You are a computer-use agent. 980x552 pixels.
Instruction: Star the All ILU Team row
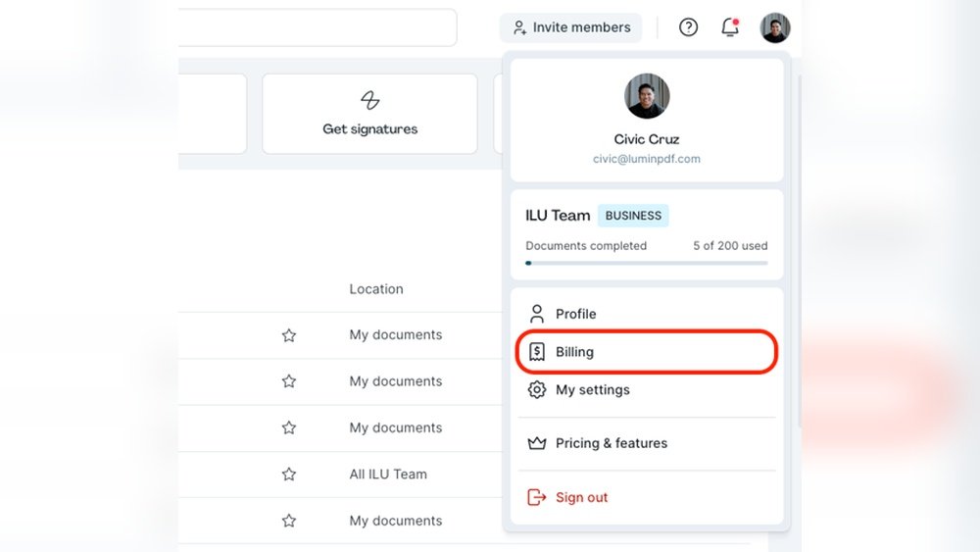tap(289, 475)
